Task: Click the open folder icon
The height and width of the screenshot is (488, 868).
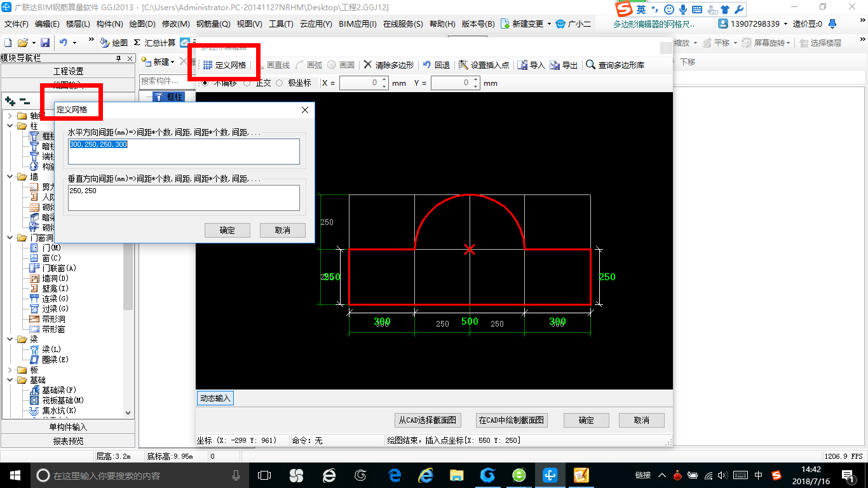Action: coord(22,43)
